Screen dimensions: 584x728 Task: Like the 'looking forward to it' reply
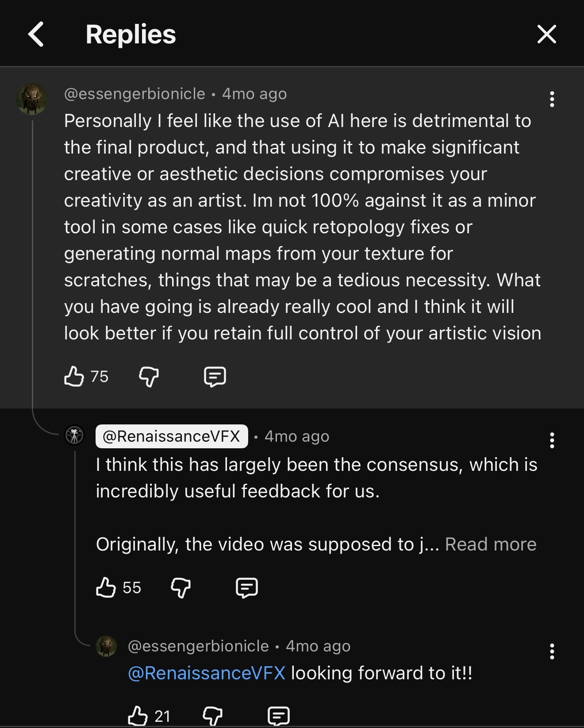(138, 716)
